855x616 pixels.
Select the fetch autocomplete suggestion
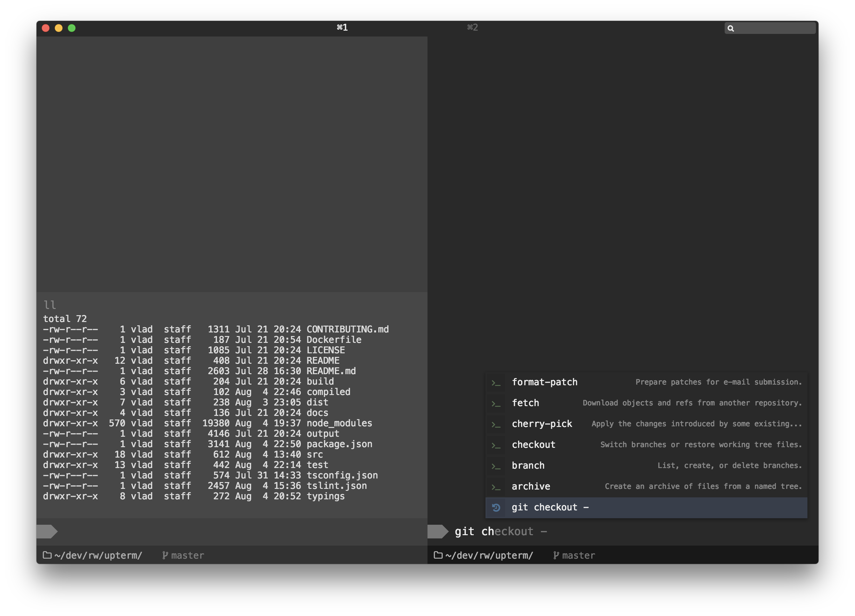point(646,403)
